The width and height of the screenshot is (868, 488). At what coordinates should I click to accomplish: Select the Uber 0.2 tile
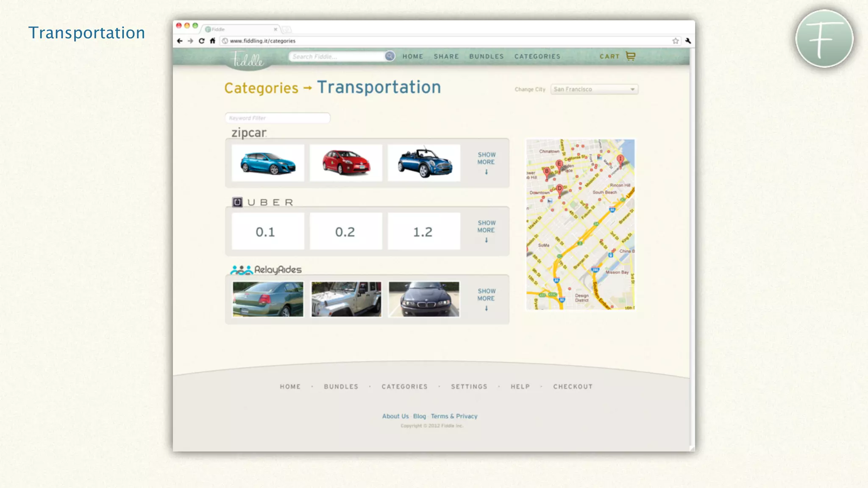click(346, 231)
